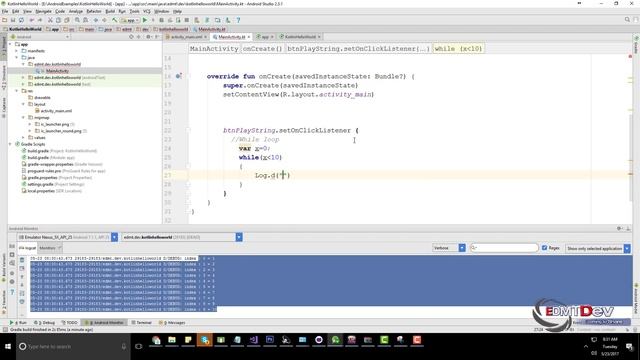Screen dimensions: 640x360
Task: Click the Help question mark toolbar icon
Action: 238,20
